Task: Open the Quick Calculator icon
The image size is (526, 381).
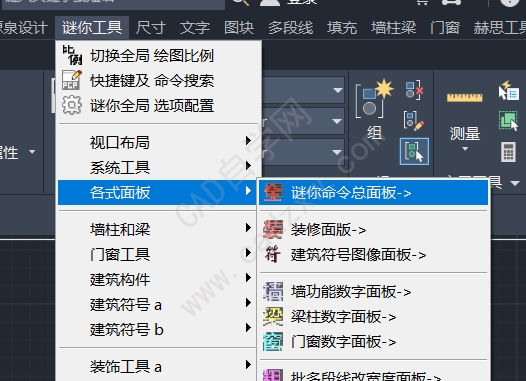Action: tap(508, 152)
